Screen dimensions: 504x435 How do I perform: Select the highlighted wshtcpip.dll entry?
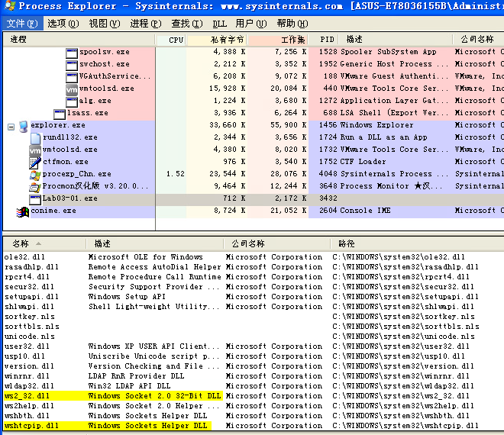[32, 426]
